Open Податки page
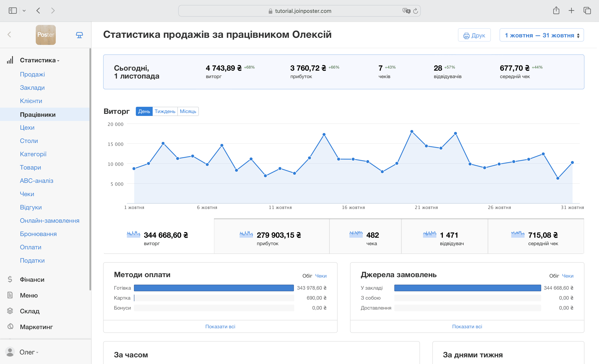This screenshot has width=599, height=364. coord(32,261)
